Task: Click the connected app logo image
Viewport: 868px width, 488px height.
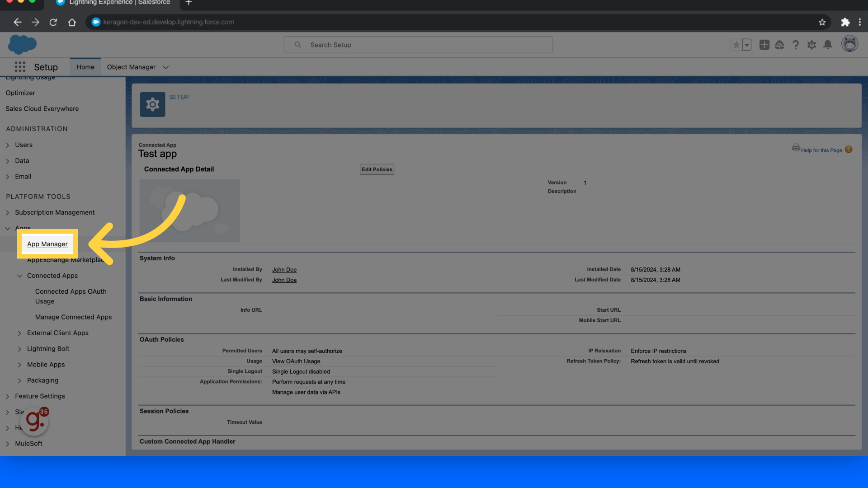Action: [x=190, y=211]
